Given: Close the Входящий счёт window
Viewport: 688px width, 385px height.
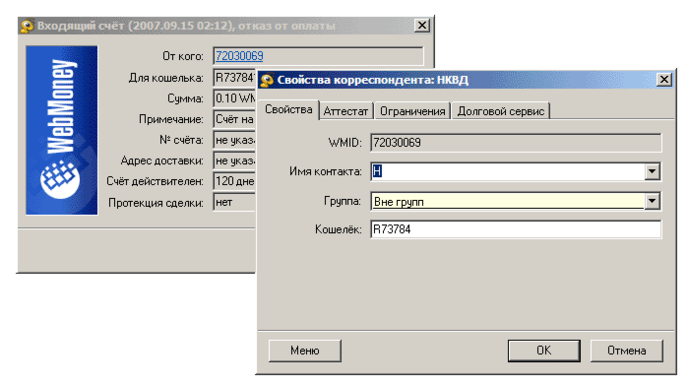Looking at the screenshot, I should coord(422,25).
